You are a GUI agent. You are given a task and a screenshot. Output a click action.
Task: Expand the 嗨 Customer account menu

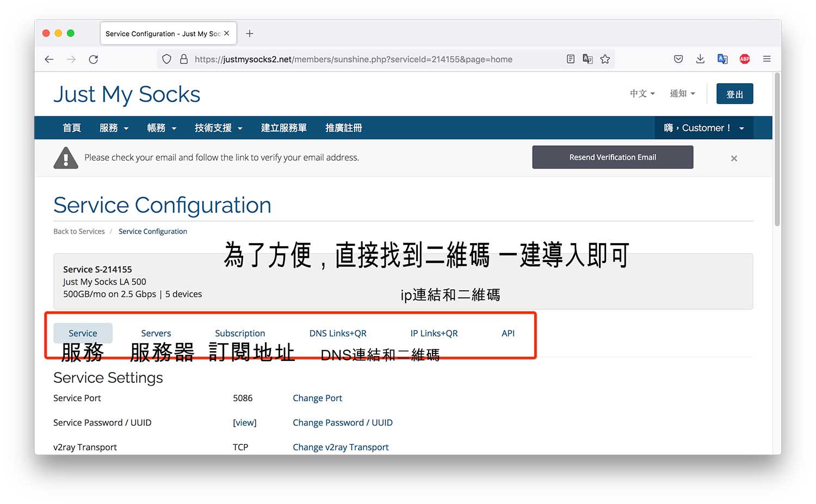click(703, 128)
